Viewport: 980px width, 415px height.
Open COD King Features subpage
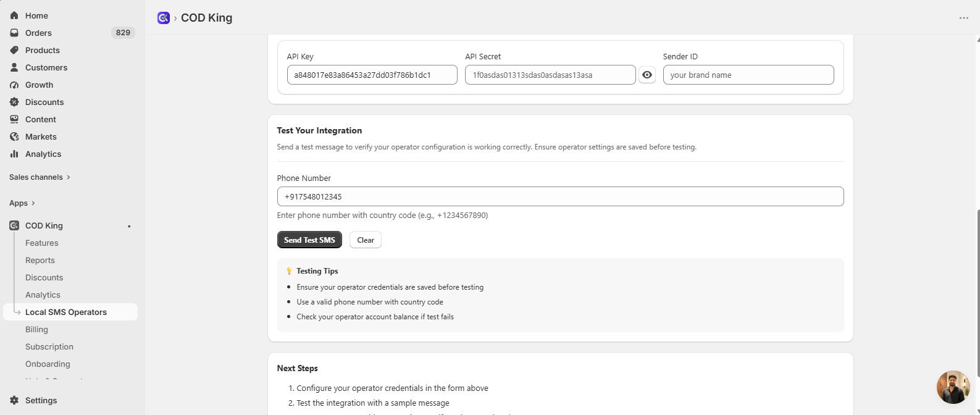42,243
